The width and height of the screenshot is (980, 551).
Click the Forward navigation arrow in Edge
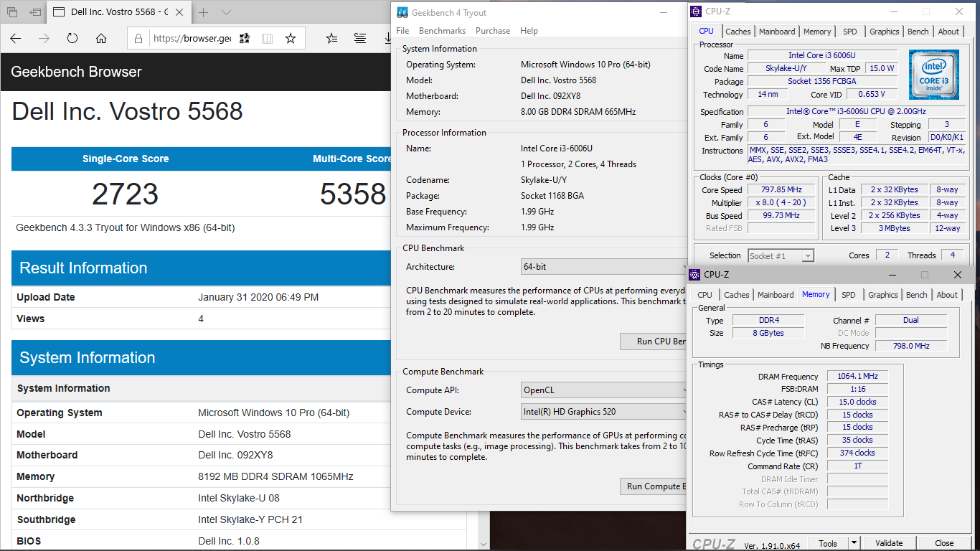coord(44,39)
